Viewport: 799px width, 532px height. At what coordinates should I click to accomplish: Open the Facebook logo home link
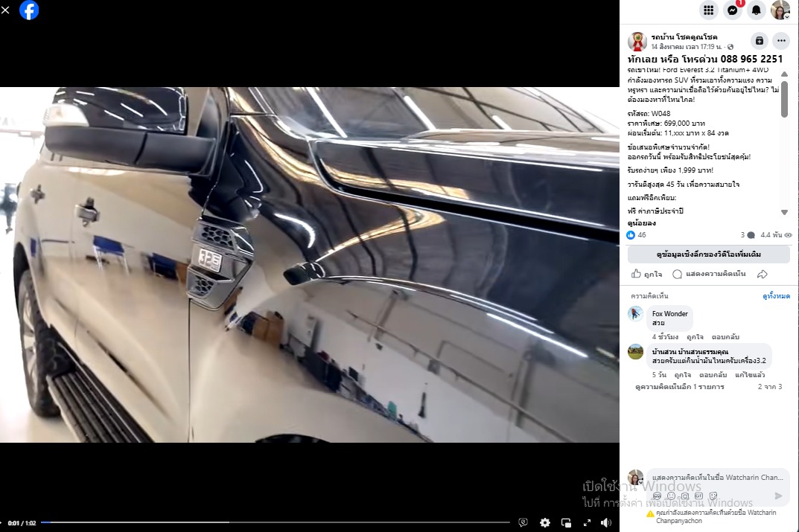tap(29, 10)
